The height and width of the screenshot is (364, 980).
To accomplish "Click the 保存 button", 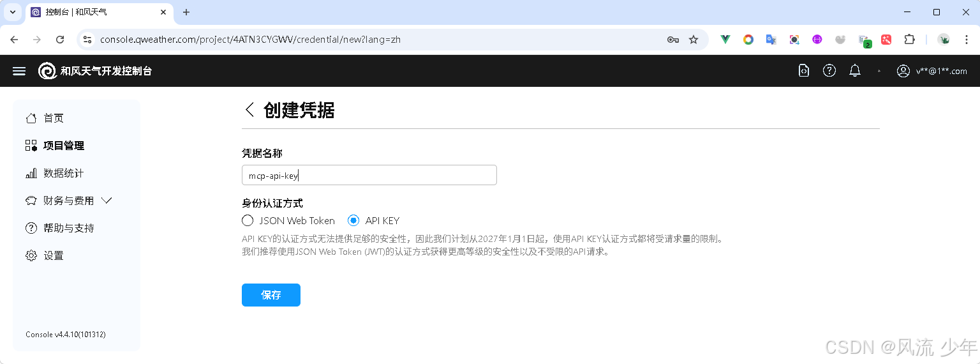I will pos(271,295).
